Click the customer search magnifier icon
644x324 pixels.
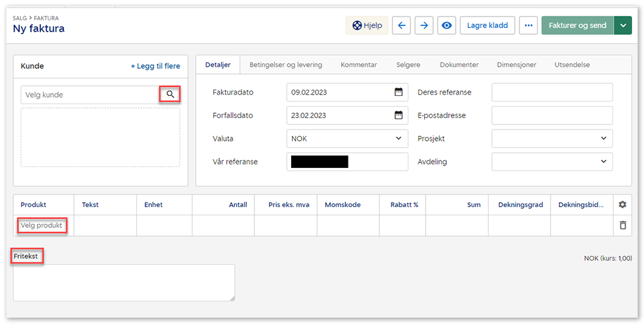[170, 95]
